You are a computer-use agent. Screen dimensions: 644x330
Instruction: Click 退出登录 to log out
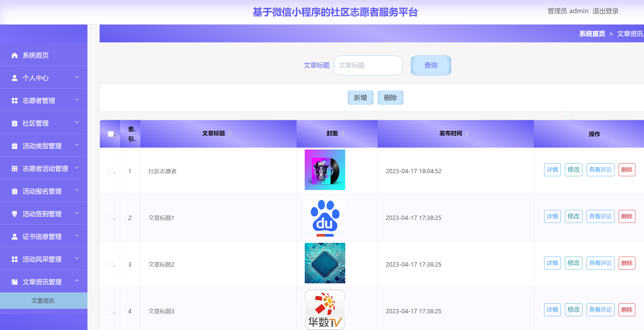(605, 11)
